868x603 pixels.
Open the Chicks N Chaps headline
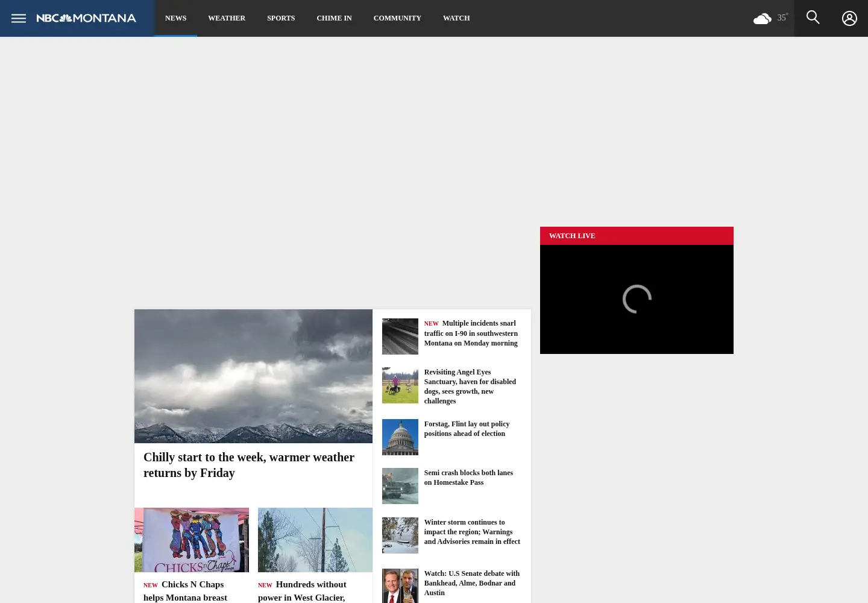point(186,591)
